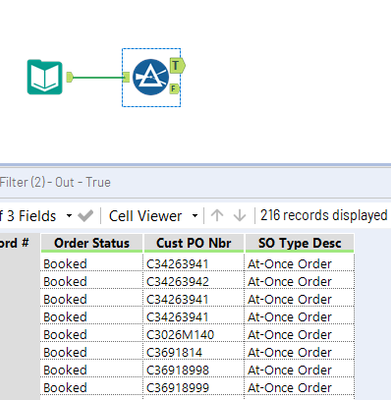This screenshot has width=391, height=400.
Task: Move to previous record with up arrow
Action: (x=217, y=215)
